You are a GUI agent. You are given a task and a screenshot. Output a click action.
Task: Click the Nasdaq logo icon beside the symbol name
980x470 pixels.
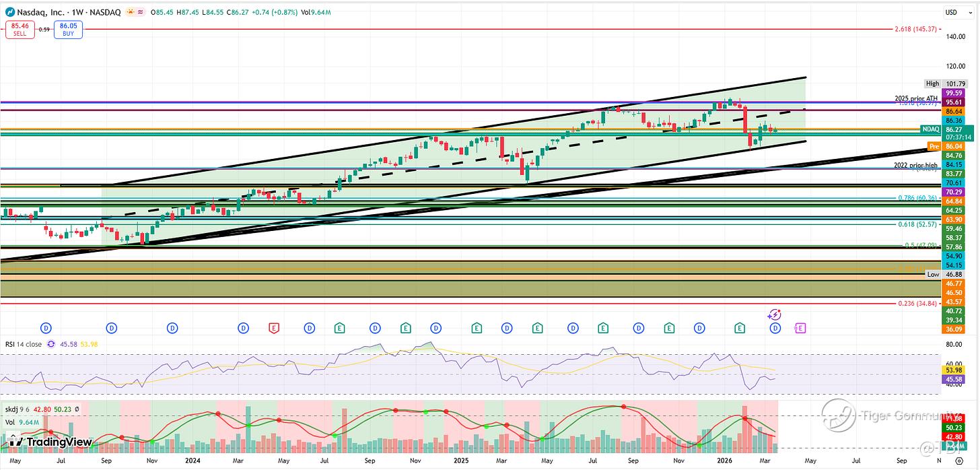pos(11,12)
